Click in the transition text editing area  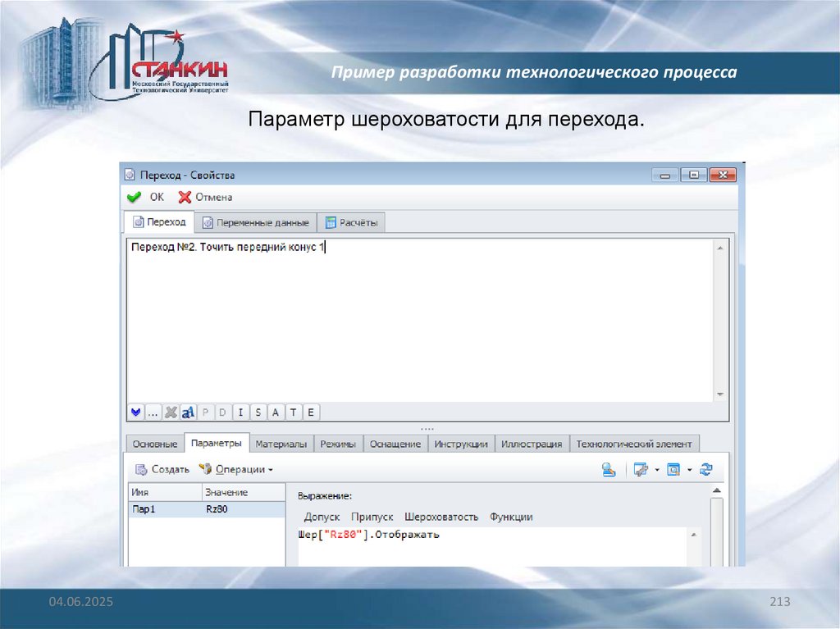(x=421, y=321)
